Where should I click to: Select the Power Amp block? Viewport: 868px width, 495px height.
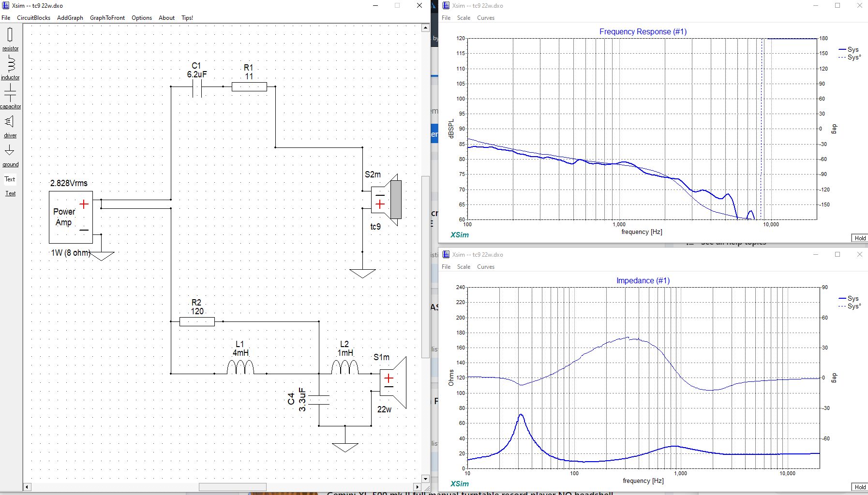71,217
